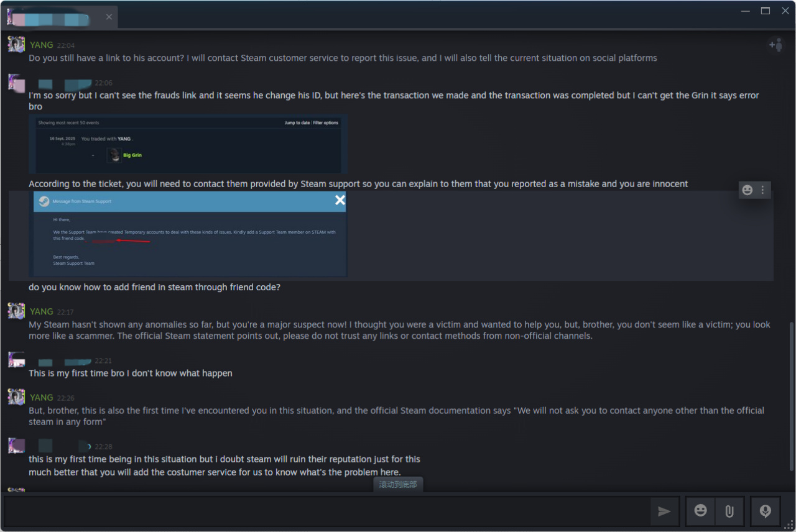Viewport: 796px width, 532px height.
Task: Open emoji reaction on hovered message
Action: tap(747, 190)
